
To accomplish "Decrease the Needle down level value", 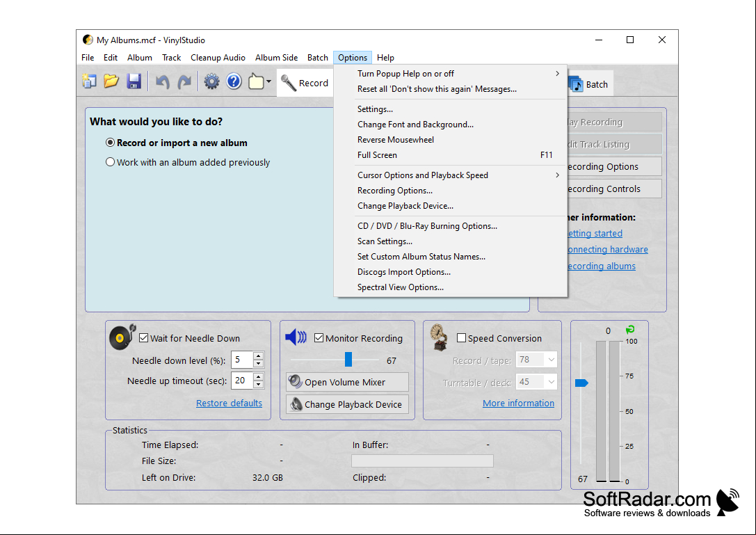I will tap(259, 365).
